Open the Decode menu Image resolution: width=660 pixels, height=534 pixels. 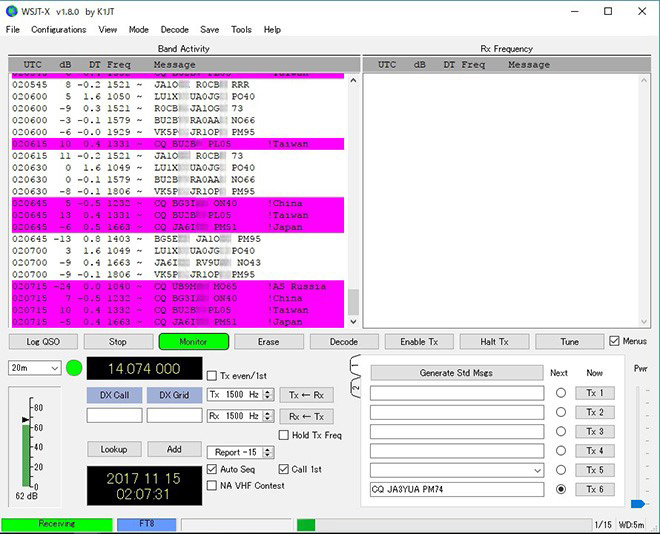[x=174, y=30]
